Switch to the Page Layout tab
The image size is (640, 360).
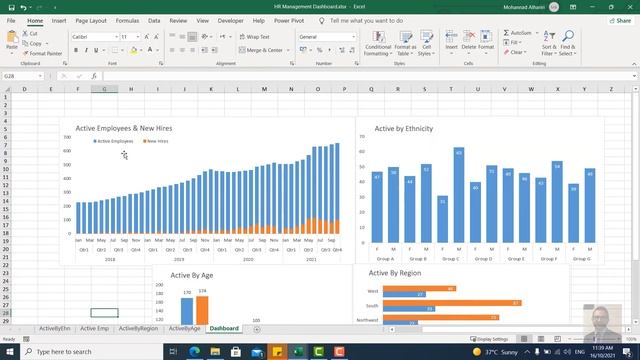click(x=91, y=20)
